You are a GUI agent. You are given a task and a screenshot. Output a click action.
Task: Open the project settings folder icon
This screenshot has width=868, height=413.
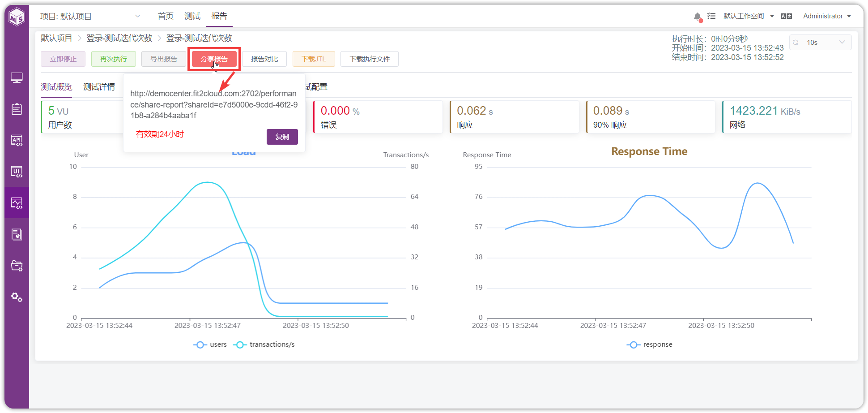click(x=17, y=266)
